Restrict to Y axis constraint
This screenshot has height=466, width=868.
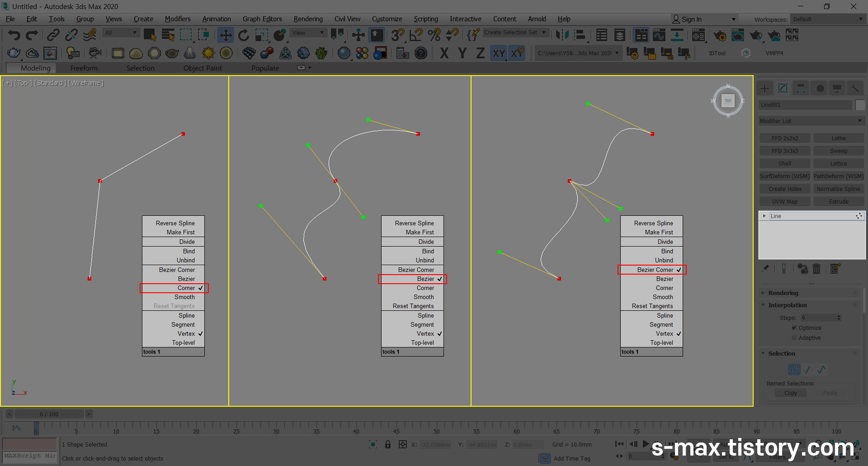click(x=462, y=53)
